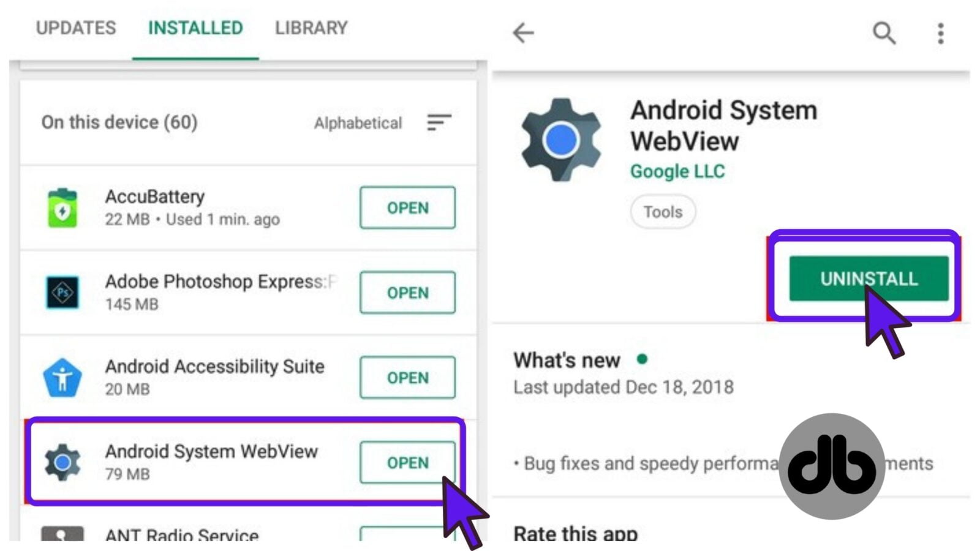The height and width of the screenshot is (551, 980).
Task: Click the Google LLC developer link
Action: point(677,171)
